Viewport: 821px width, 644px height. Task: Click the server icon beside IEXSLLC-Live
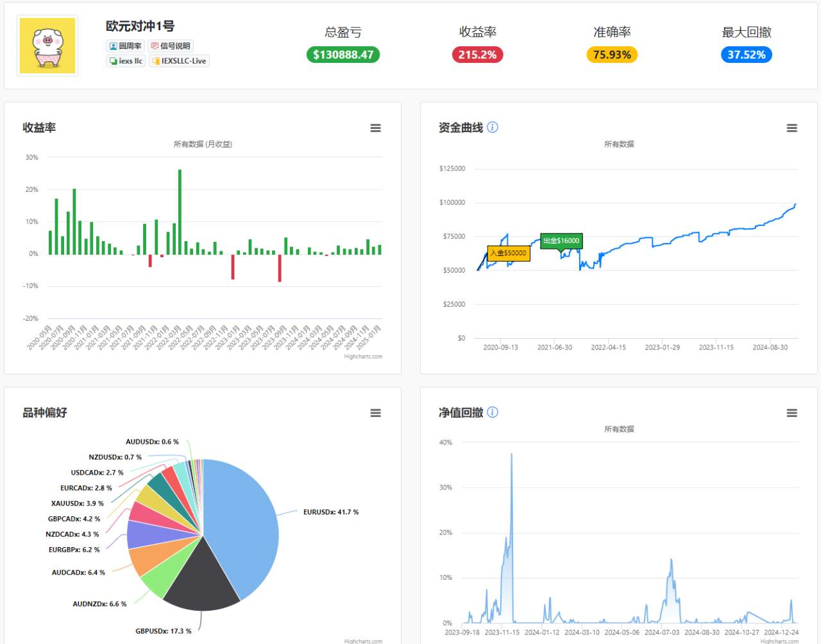pos(155,61)
